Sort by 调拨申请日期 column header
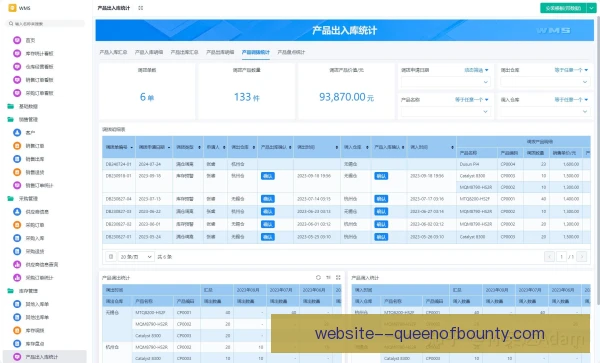This screenshot has height=363, width=600. point(154,147)
